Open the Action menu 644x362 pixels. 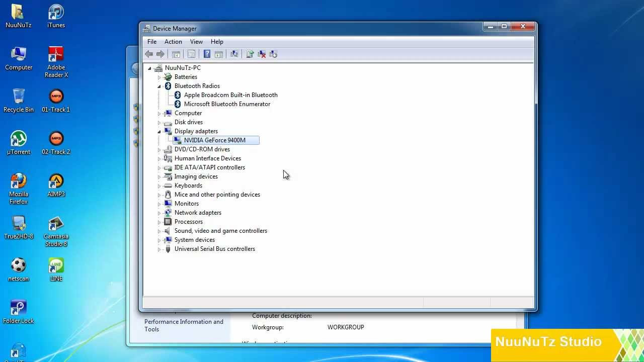click(x=173, y=42)
